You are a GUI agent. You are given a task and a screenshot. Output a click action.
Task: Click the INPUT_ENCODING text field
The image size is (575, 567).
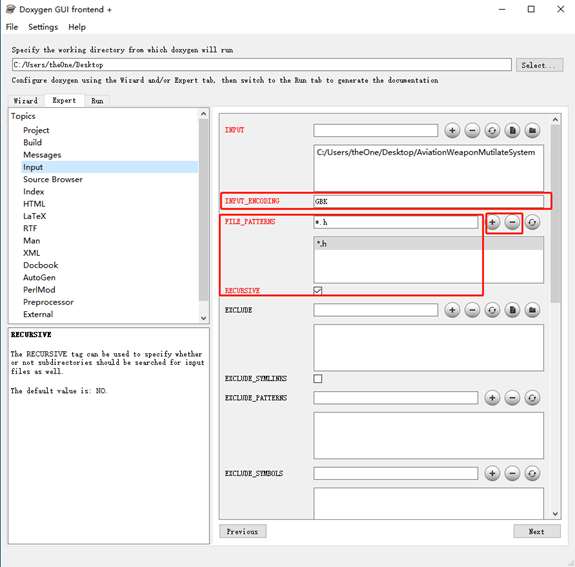click(x=428, y=201)
